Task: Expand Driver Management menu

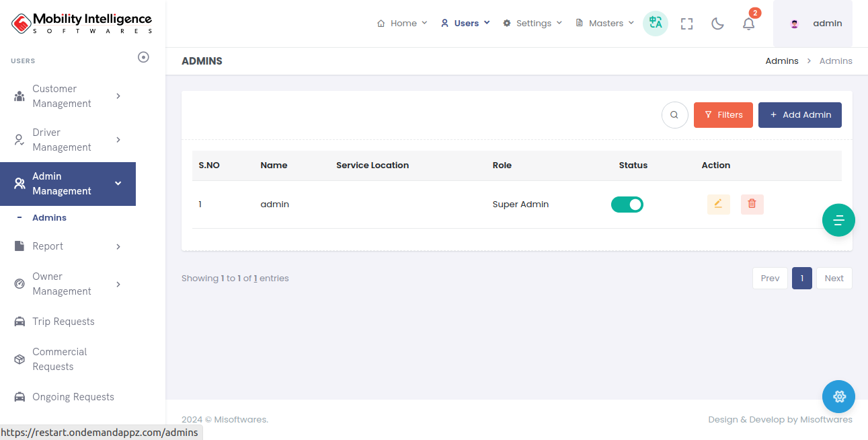Action: pos(67,140)
